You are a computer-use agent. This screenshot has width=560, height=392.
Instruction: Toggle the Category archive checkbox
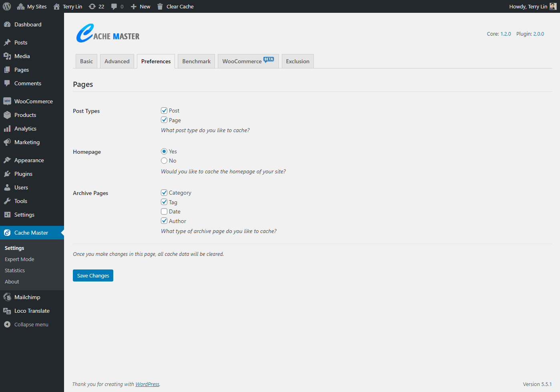point(164,193)
